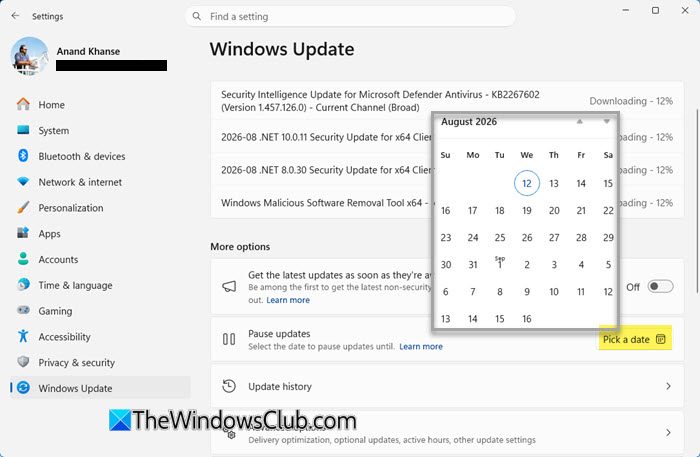Click the Home house icon
Viewport: 700px width, 457px height.
[x=23, y=104]
